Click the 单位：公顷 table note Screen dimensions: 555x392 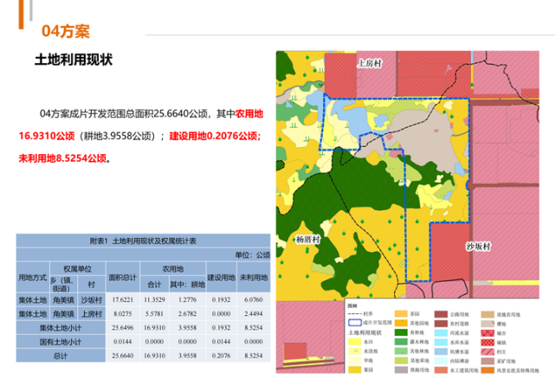pos(253,254)
